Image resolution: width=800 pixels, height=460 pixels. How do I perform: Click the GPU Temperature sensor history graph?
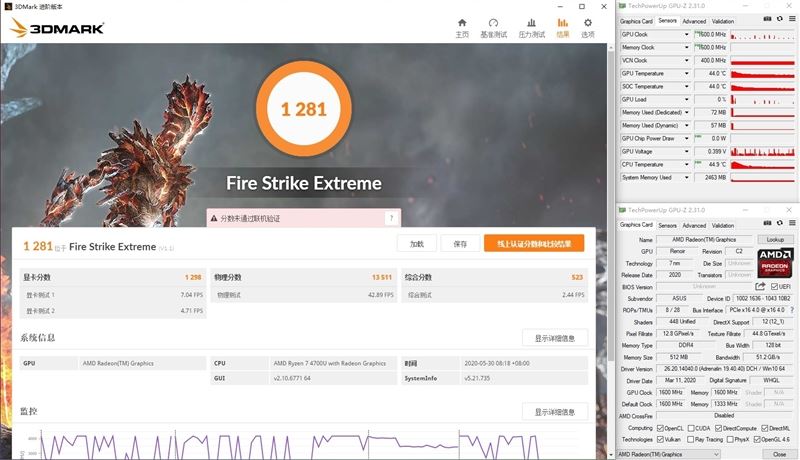(x=762, y=73)
